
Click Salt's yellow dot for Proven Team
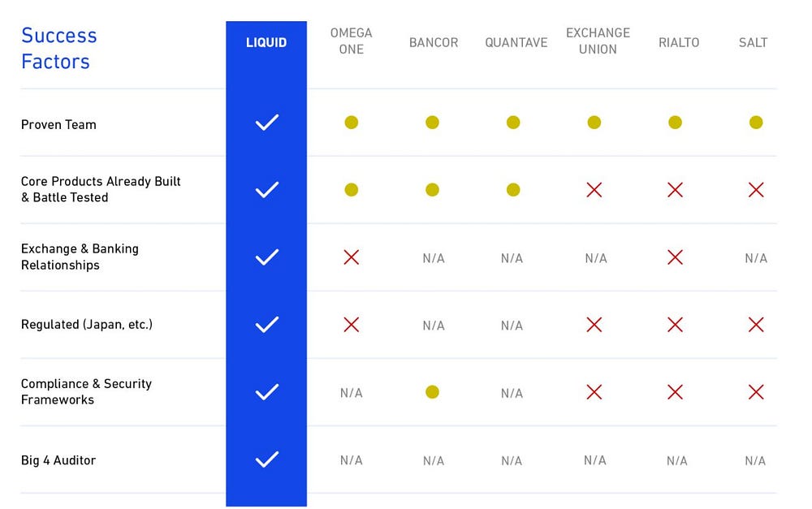(x=755, y=123)
